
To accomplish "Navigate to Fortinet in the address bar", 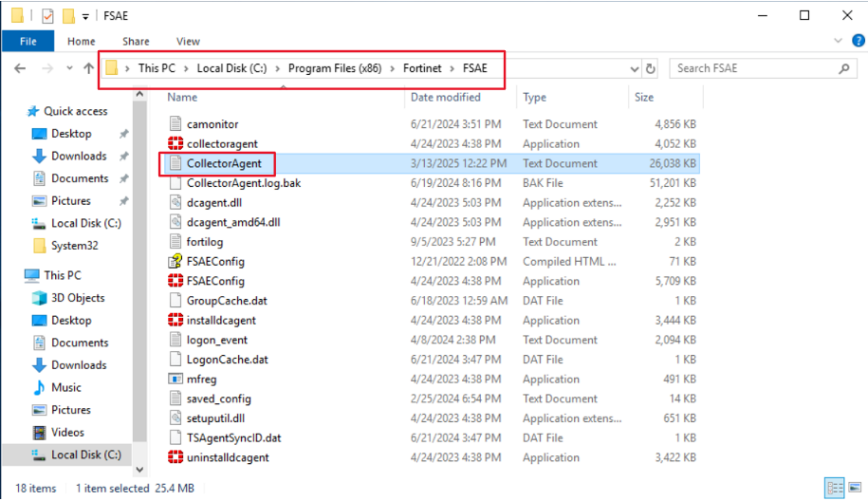I will [x=422, y=68].
